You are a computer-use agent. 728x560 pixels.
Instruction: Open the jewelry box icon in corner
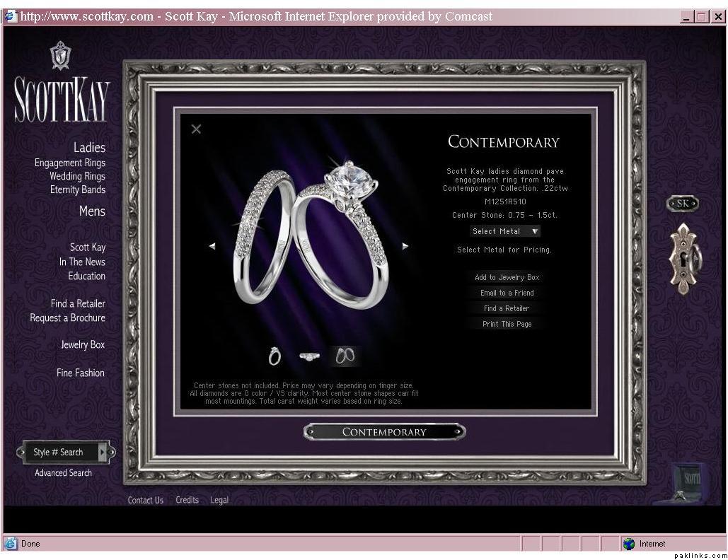[688, 482]
